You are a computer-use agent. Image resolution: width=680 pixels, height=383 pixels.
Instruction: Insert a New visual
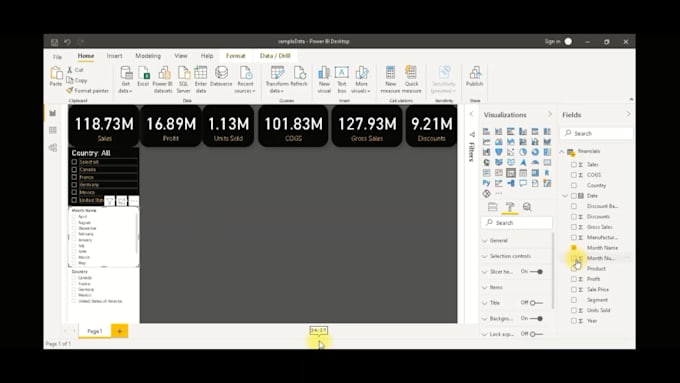coord(324,79)
